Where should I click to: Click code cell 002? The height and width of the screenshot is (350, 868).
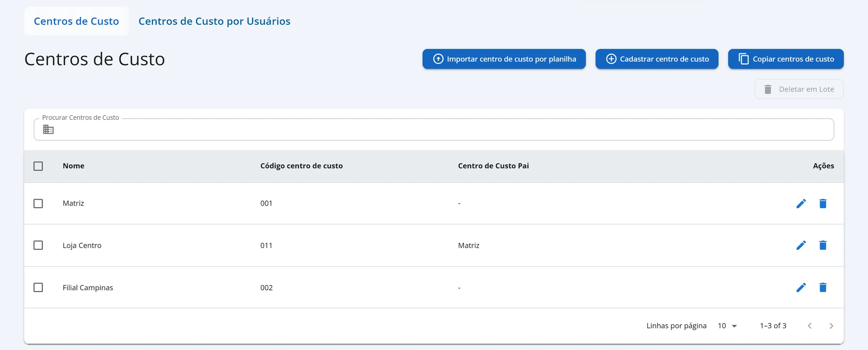tap(267, 288)
